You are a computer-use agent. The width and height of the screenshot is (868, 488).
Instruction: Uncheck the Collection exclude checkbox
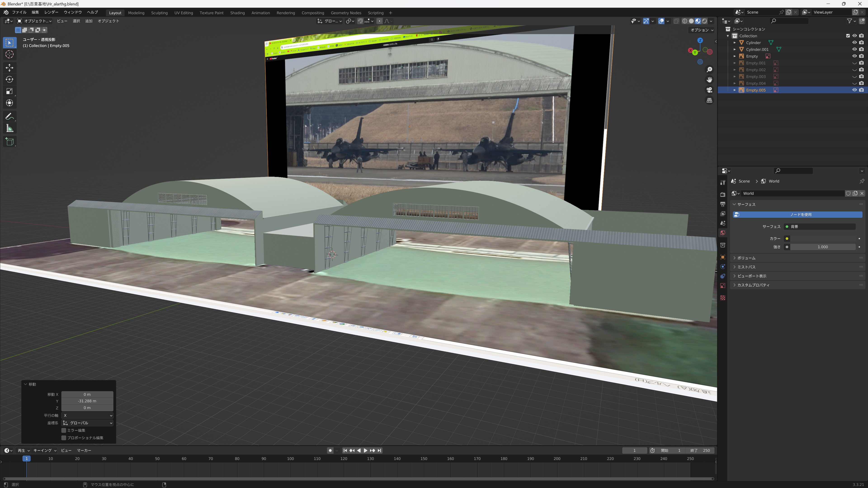848,36
